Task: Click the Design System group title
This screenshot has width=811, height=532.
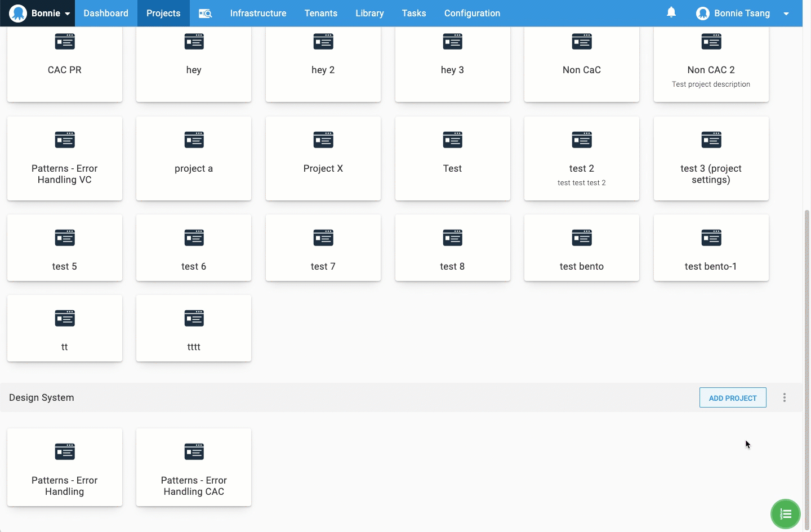Action: point(42,397)
